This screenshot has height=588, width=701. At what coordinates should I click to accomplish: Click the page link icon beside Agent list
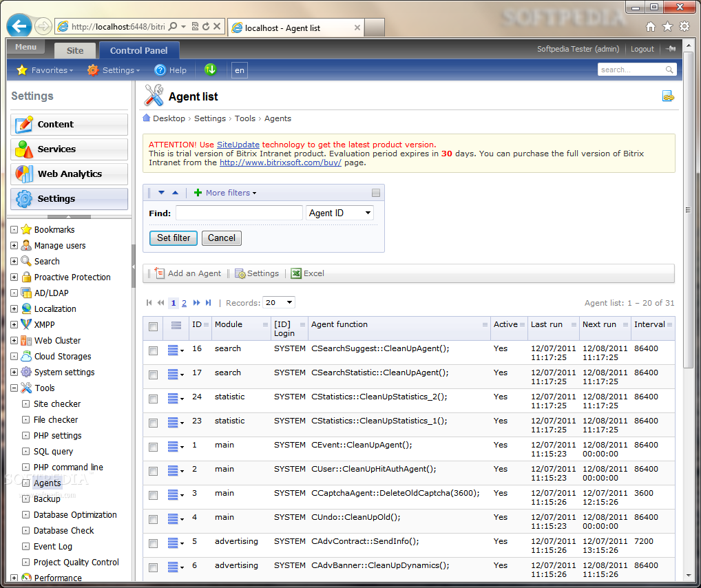[x=668, y=96]
